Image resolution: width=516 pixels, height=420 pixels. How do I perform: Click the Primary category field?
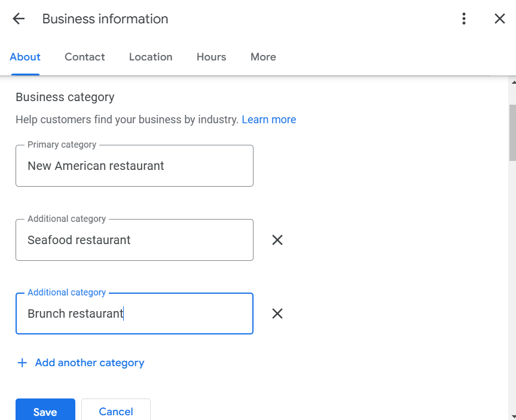click(135, 166)
